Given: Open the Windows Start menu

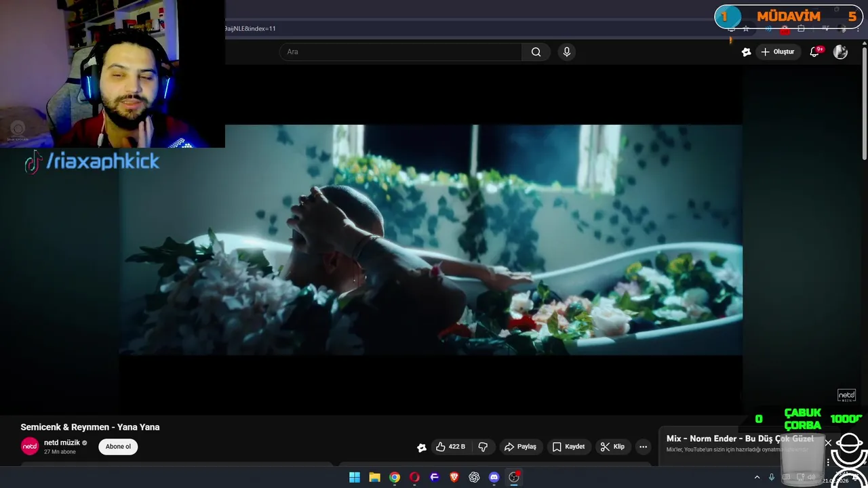Looking at the screenshot, I should point(355,477).
